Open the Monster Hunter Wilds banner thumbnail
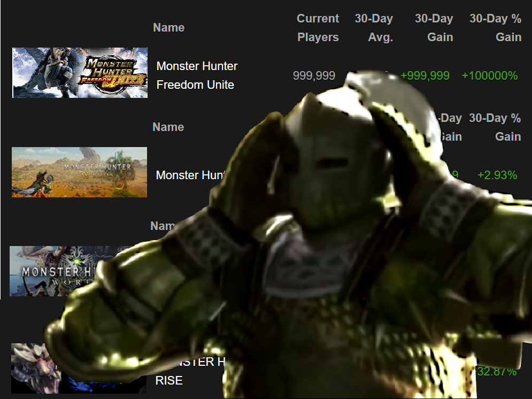This screenshot has width=532, height=399. [79, 172]
